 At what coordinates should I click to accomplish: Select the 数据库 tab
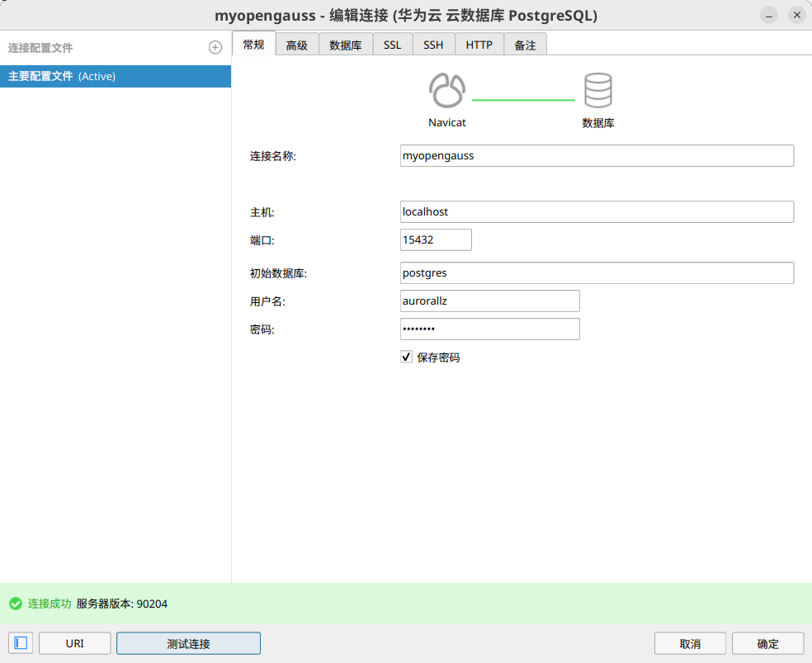coord(345,45)
